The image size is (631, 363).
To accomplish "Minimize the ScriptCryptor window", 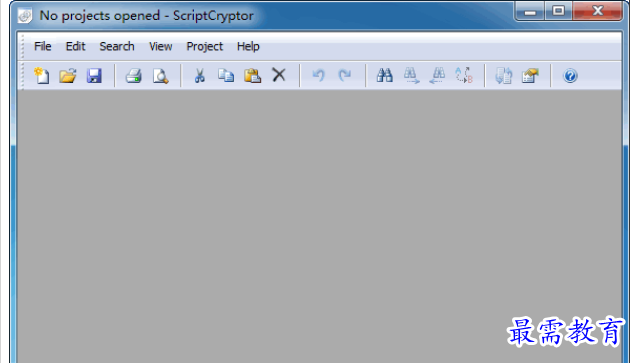I will [x=530, y=11].
